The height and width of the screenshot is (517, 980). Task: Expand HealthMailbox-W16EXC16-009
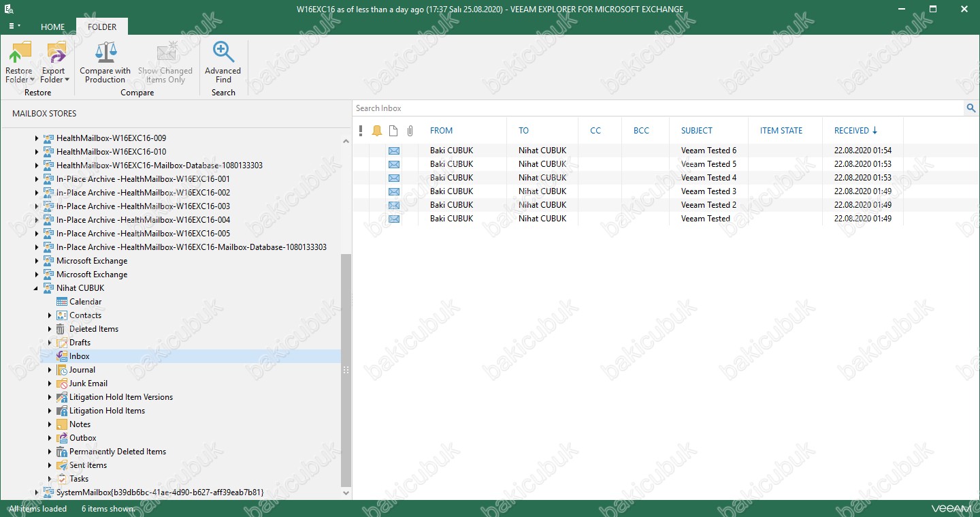pyautogui.click(x=37, y=138)
